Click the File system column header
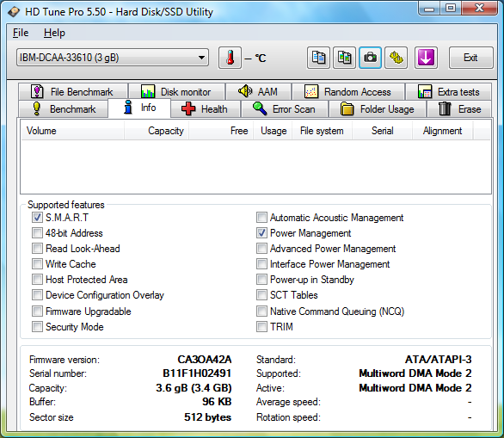 (x=322, y=131)
